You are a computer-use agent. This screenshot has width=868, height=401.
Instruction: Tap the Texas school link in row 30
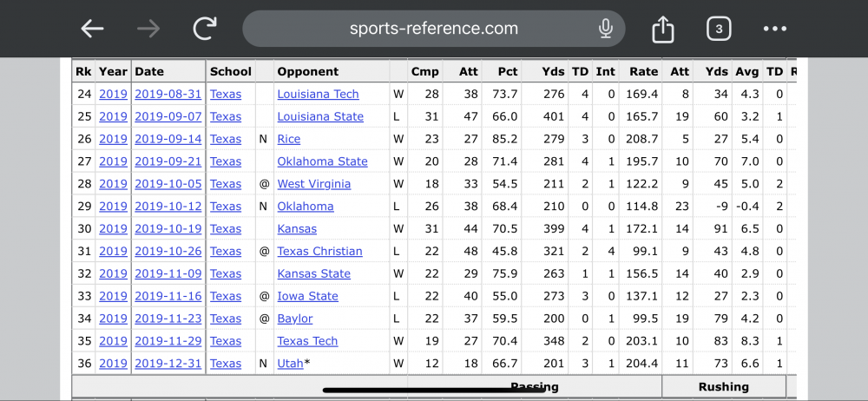[226, 229]
